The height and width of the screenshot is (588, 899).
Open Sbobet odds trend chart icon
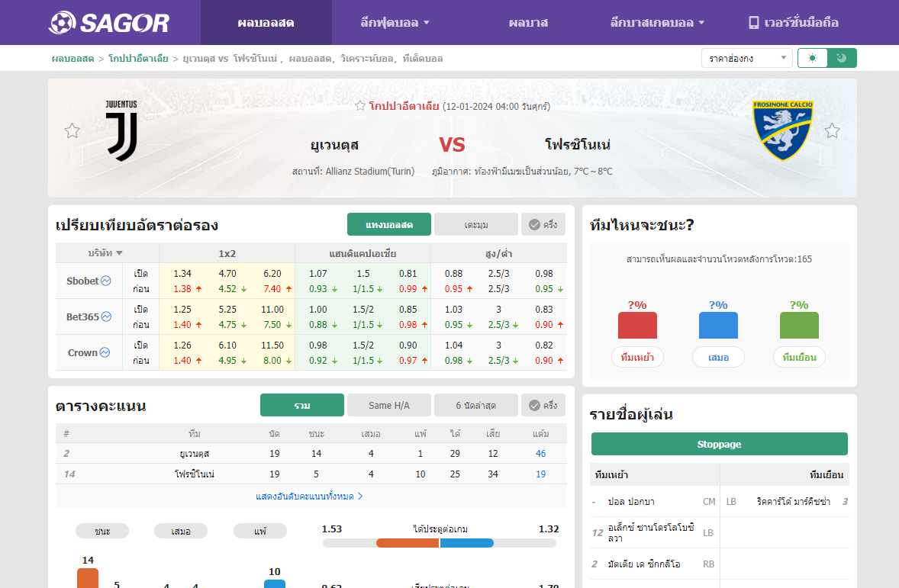pyautogui.click(x=106, y=281)
